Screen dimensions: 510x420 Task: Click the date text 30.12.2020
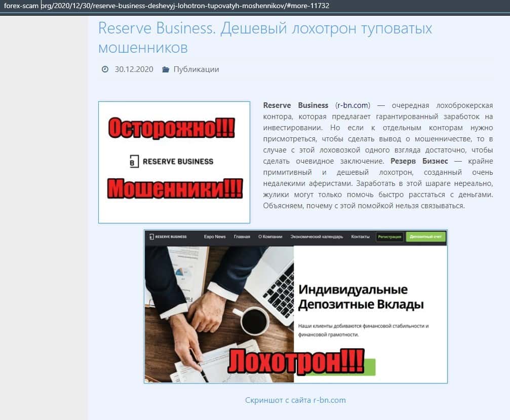click(x=134, y=69)
